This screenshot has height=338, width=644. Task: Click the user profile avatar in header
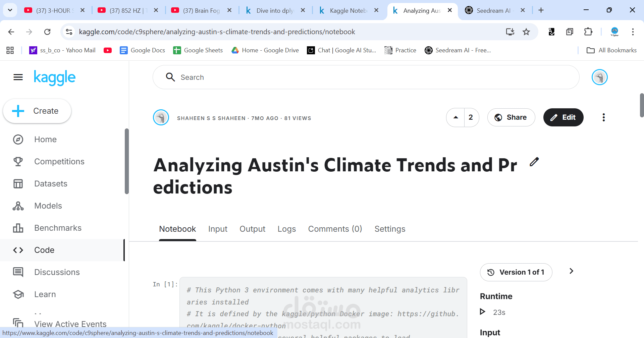599,77
